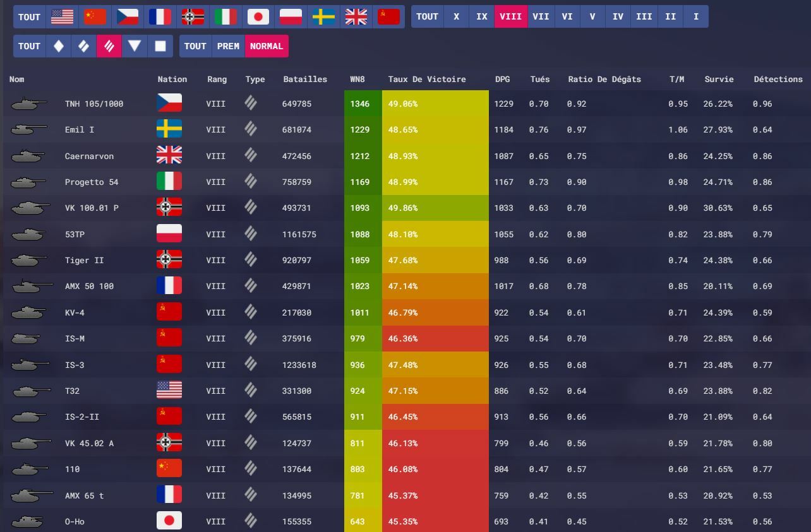Select the SPG square type filter
The height and width of the screenshot is (532, 811).
coord(160,46)
